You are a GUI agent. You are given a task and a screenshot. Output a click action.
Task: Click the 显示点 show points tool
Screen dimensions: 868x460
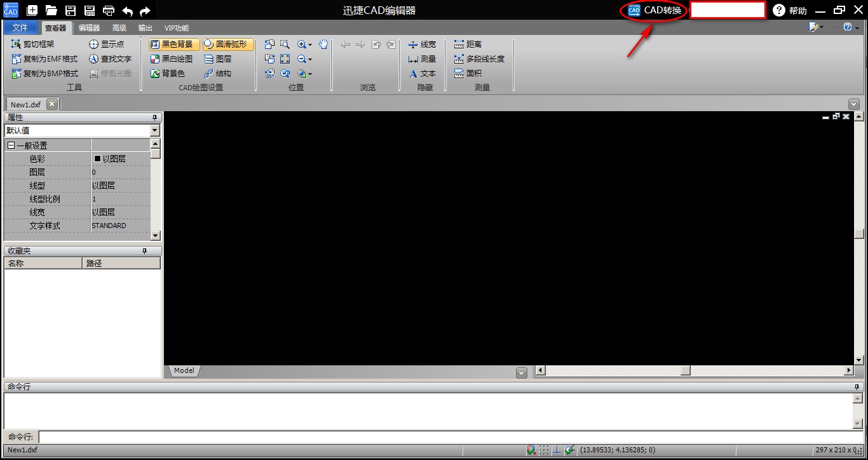pyautogui.click(x=106, y=44)
